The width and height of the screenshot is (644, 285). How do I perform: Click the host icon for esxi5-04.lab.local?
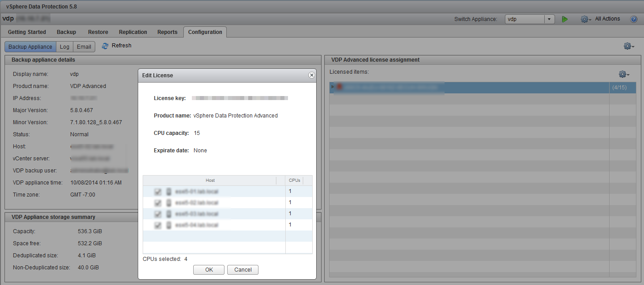[169, 225]
